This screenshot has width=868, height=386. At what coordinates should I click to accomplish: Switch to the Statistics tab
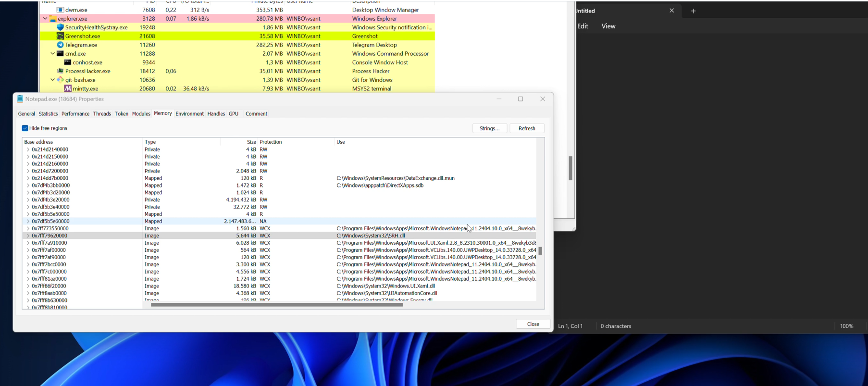pos(48,114)
